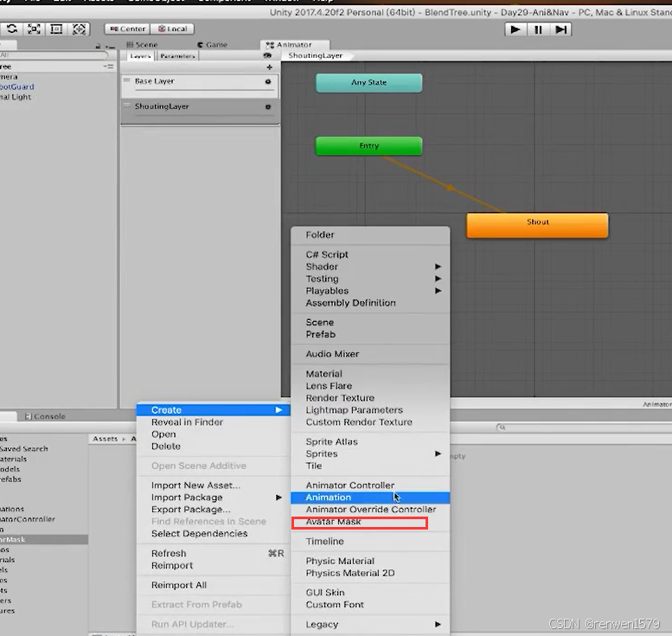Click the Step frame button
Image resolution: width=672 pixels, height=636 pixels.
coord(560,29)
